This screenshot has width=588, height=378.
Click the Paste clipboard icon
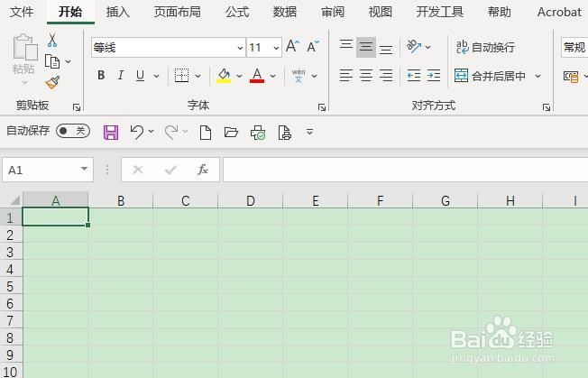click(25, 47)
